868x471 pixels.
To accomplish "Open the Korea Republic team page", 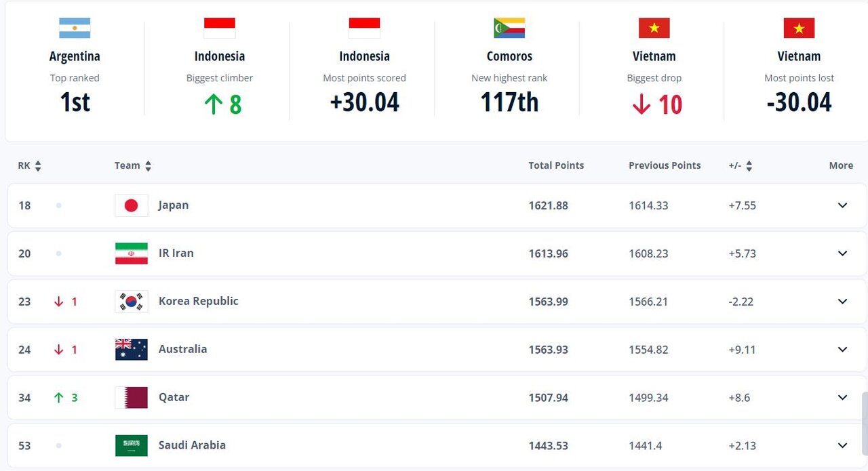I will pos(198,301).
